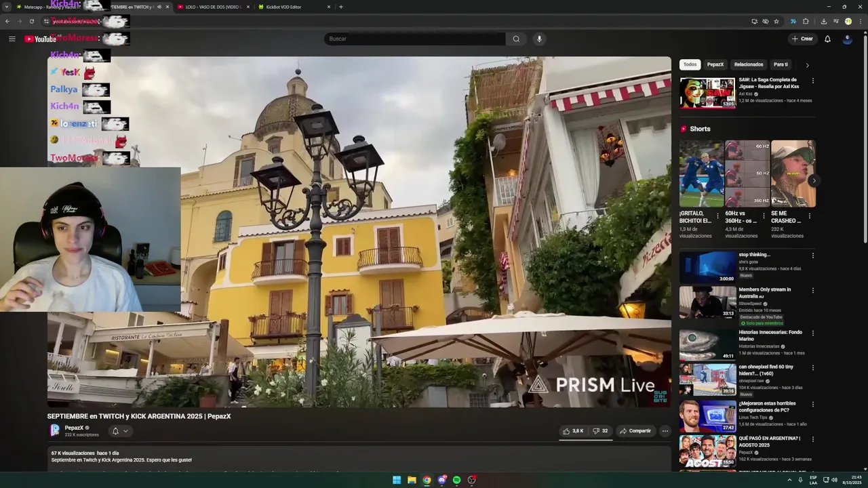Open Historias Innecesarias fish thumbnail
This screenshot has width=868, height=488.
pos(707,345)
